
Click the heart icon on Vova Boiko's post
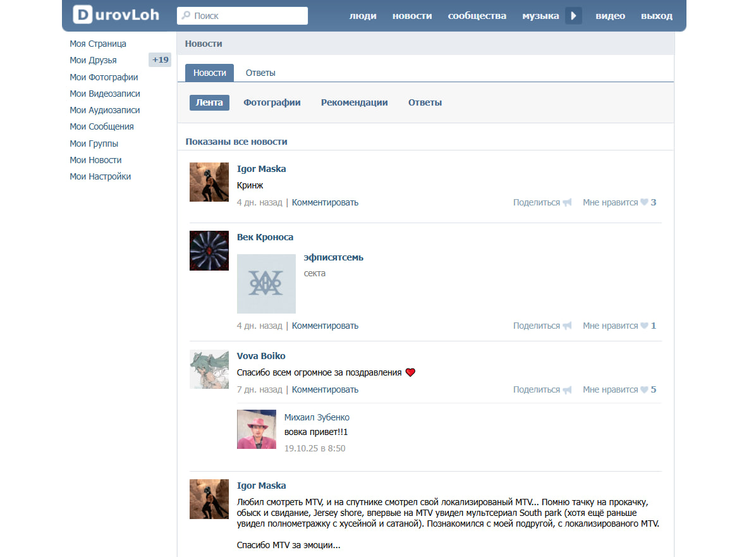pos(644,390)
